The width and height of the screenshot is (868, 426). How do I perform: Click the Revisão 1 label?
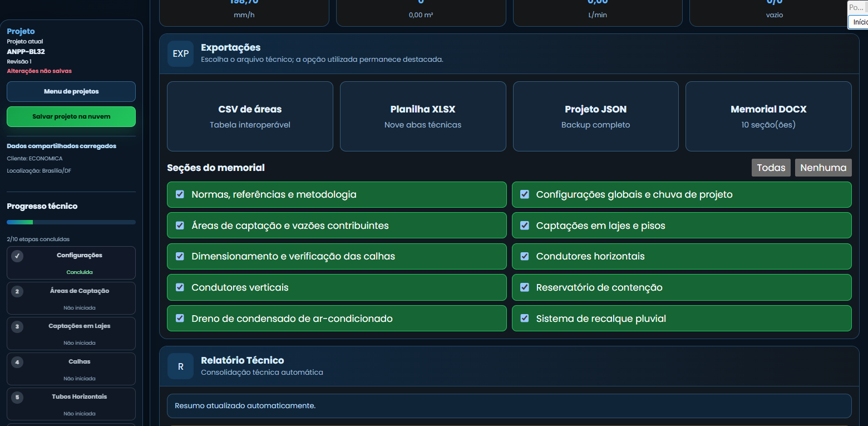pos(19,61)
